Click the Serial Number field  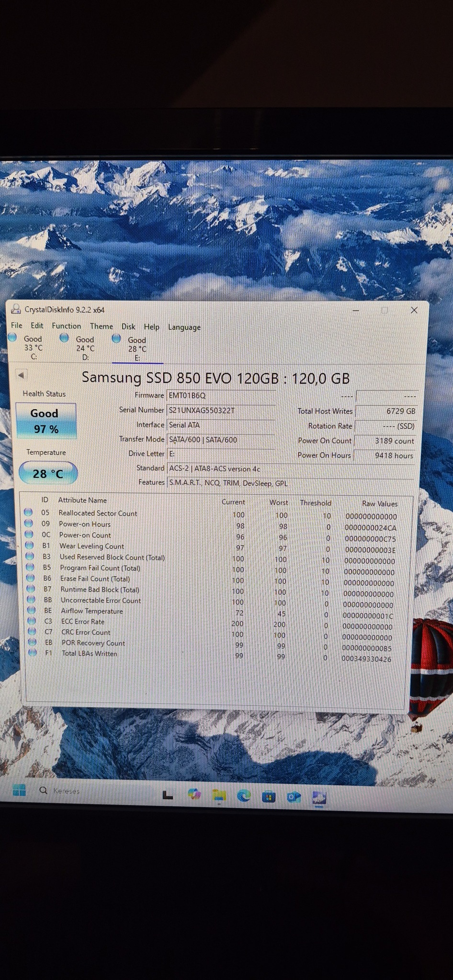(221, 410)
